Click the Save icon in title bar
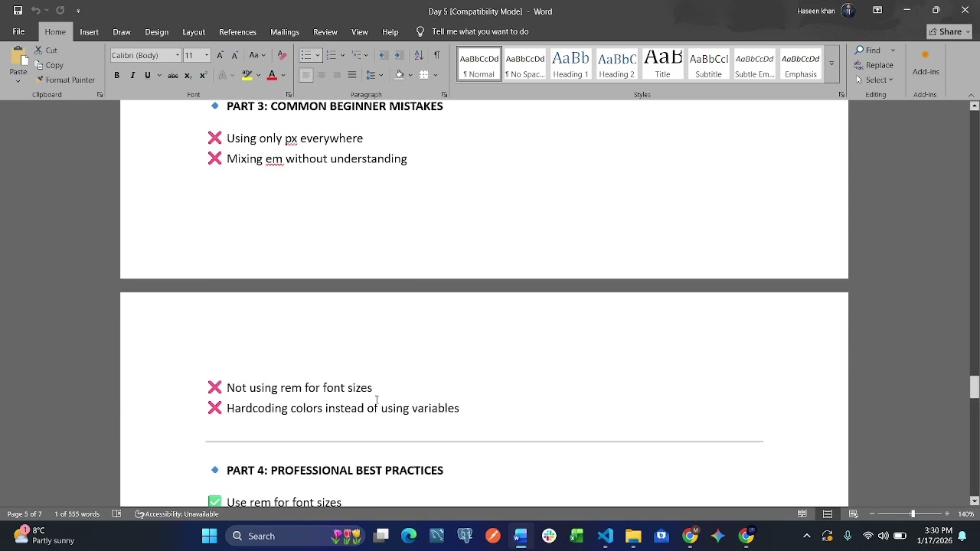 click(x=18, y=11)
